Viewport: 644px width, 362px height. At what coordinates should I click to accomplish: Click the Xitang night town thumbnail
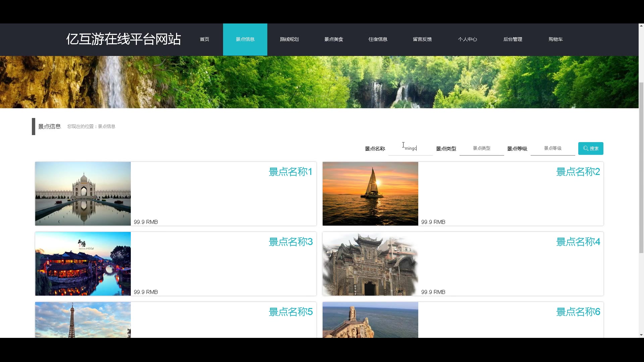(x=83, y=264)
